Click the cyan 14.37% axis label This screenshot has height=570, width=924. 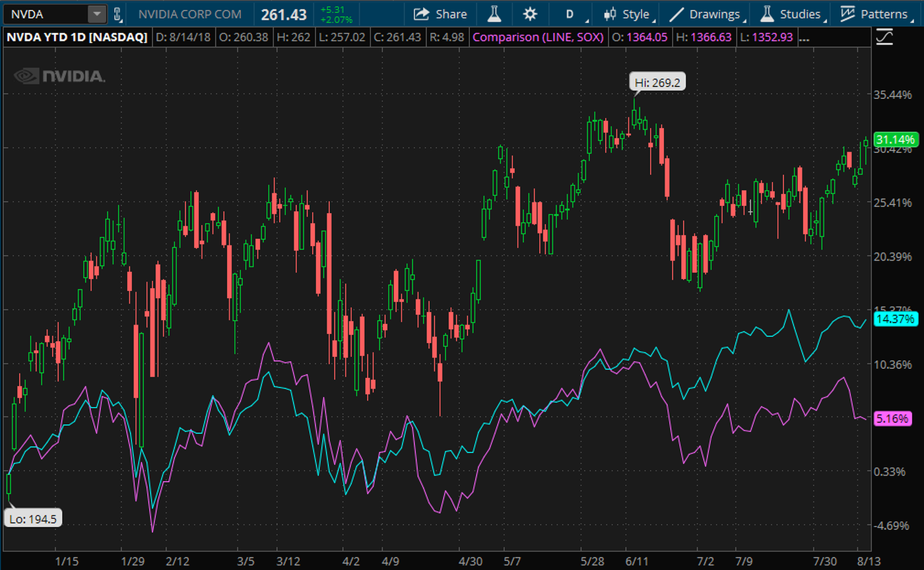(x=895, y=319)
